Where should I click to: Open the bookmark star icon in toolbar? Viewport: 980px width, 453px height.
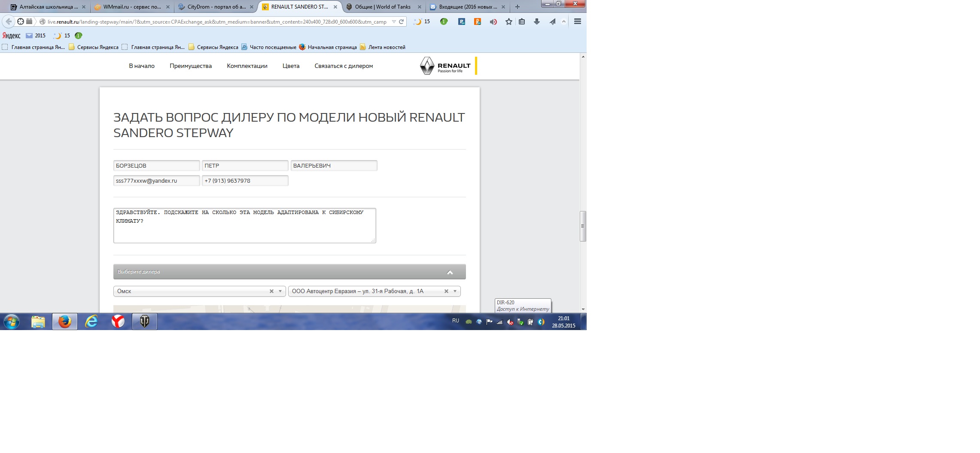pyautogui.click(x=509, y=21)
